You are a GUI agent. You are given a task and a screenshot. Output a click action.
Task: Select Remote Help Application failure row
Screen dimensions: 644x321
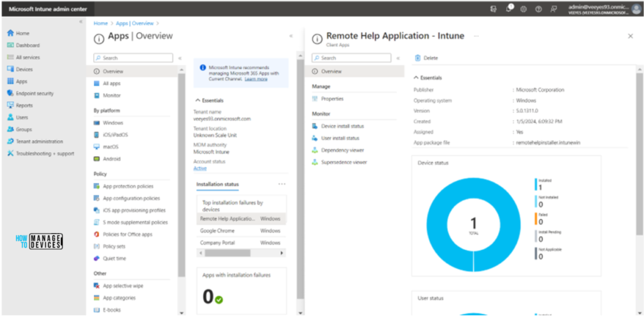(x=241, y=219)
